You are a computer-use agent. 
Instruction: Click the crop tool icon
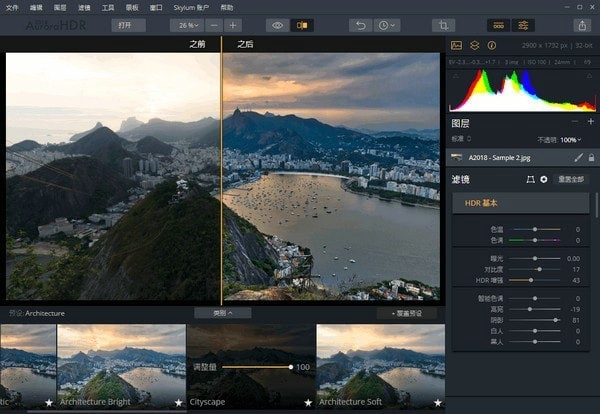[x=443, y=25]
